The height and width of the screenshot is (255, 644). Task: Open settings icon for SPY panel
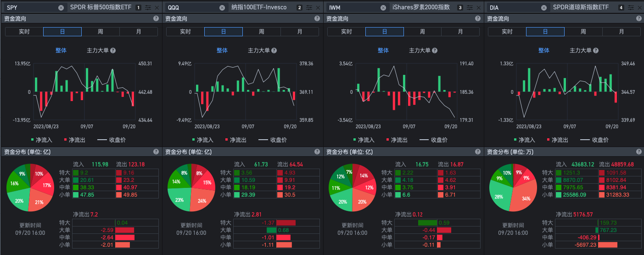click(x=148, y=8)
